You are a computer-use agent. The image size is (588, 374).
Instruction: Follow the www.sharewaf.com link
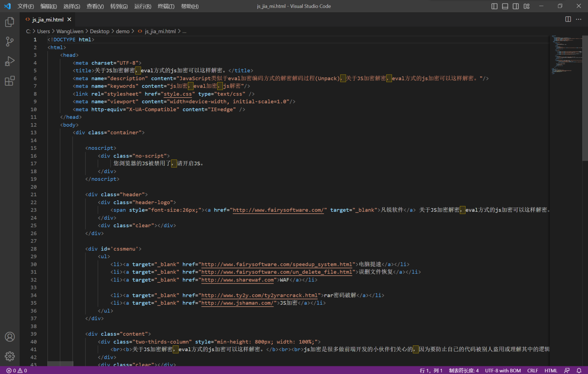click(x=237, y=280)
